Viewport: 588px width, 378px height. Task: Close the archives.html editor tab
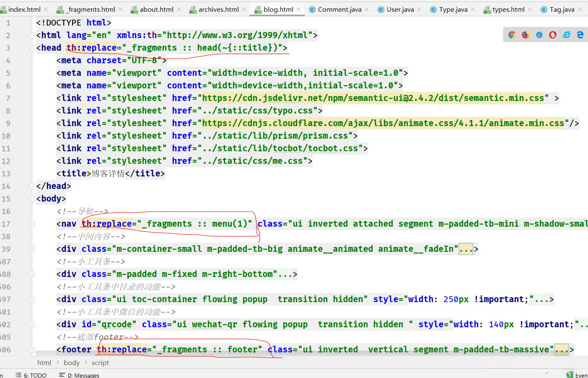(244, 9)
